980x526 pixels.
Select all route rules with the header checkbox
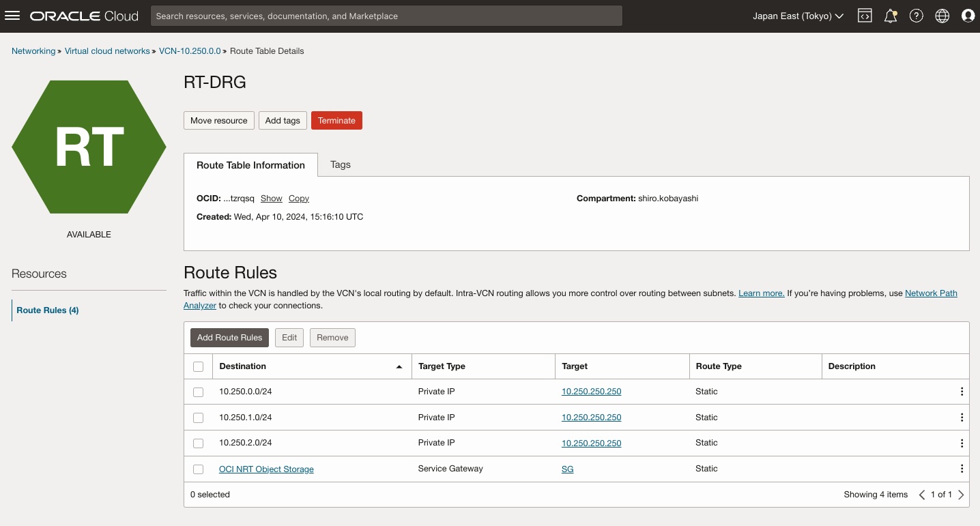coord(198,366)
